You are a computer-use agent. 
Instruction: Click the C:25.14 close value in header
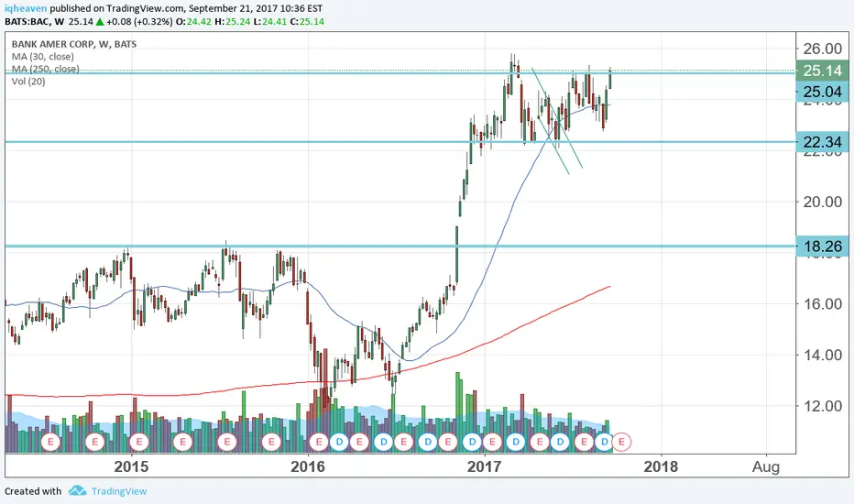pos(306,22)
